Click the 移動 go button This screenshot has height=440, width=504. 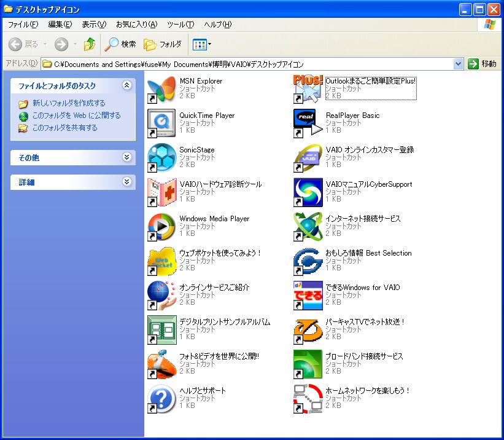pyautogui.click(x=482, y=64)
